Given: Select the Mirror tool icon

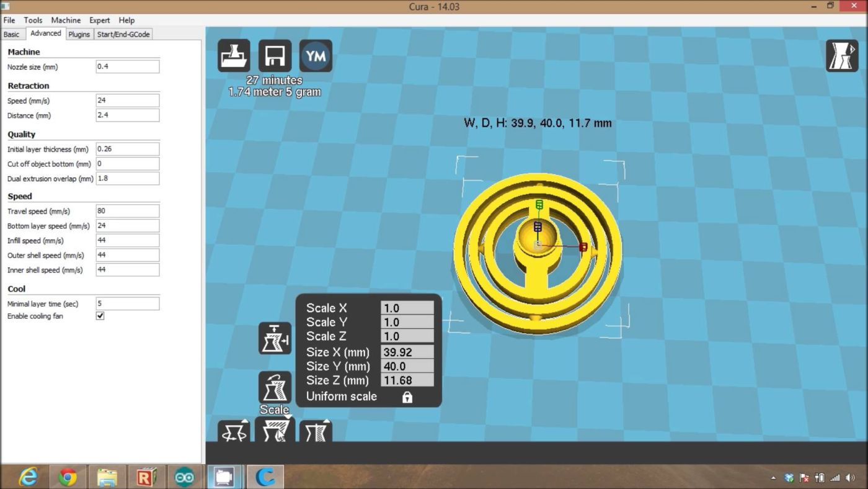Looking at the screenshot, I should [316, 431].
